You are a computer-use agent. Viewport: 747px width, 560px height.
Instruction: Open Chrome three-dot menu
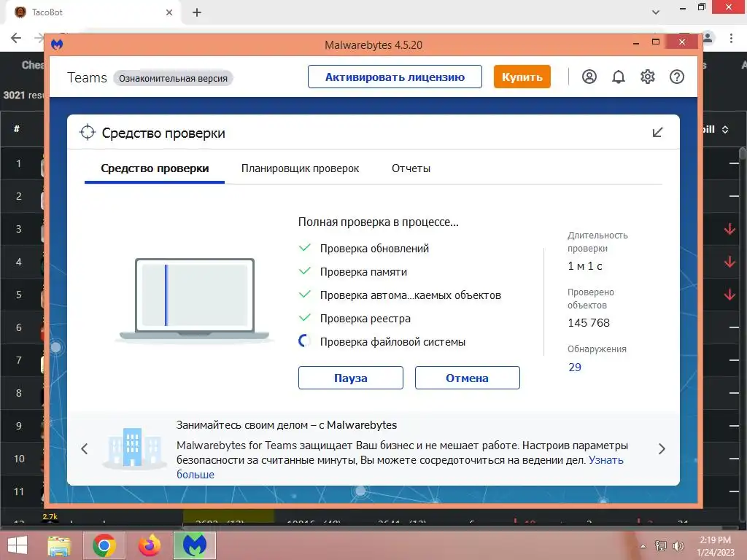click(x=731, y=38)
